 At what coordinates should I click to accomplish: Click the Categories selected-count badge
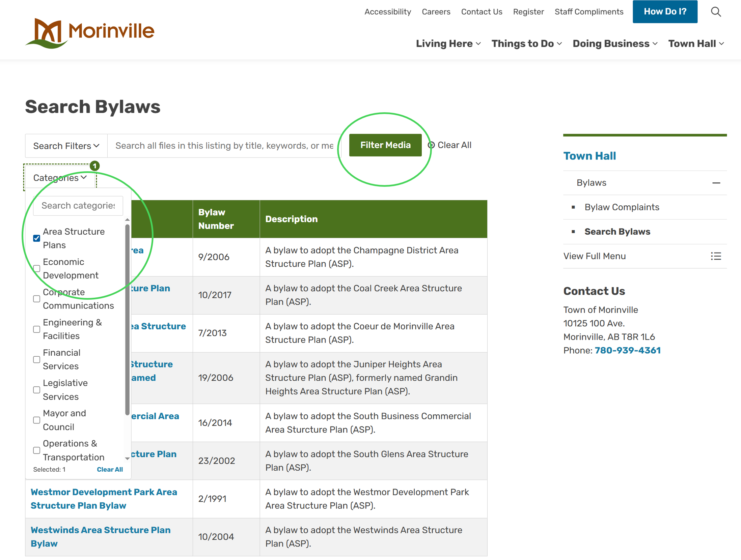click(95, 166)
